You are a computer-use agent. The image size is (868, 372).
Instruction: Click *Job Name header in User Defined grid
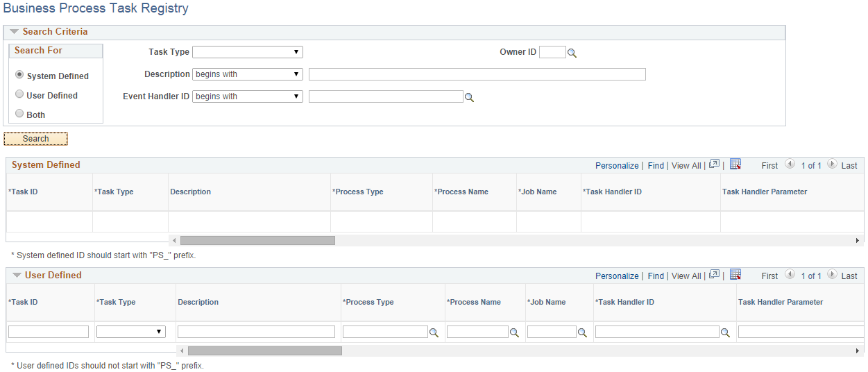(x=546, y=302)
